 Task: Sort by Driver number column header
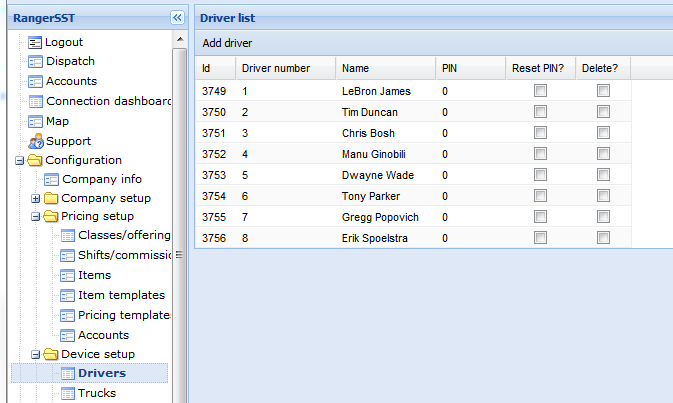tap(276, 68)
